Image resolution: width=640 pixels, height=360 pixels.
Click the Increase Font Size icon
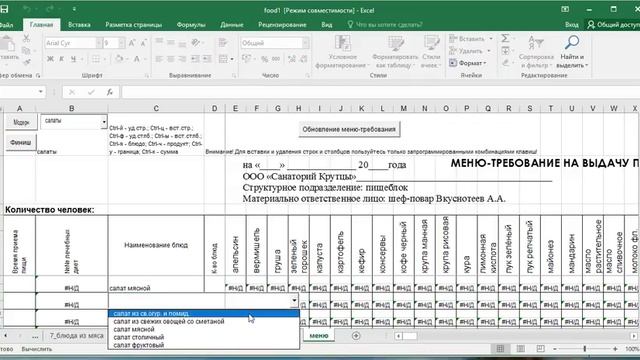(132, 43)
